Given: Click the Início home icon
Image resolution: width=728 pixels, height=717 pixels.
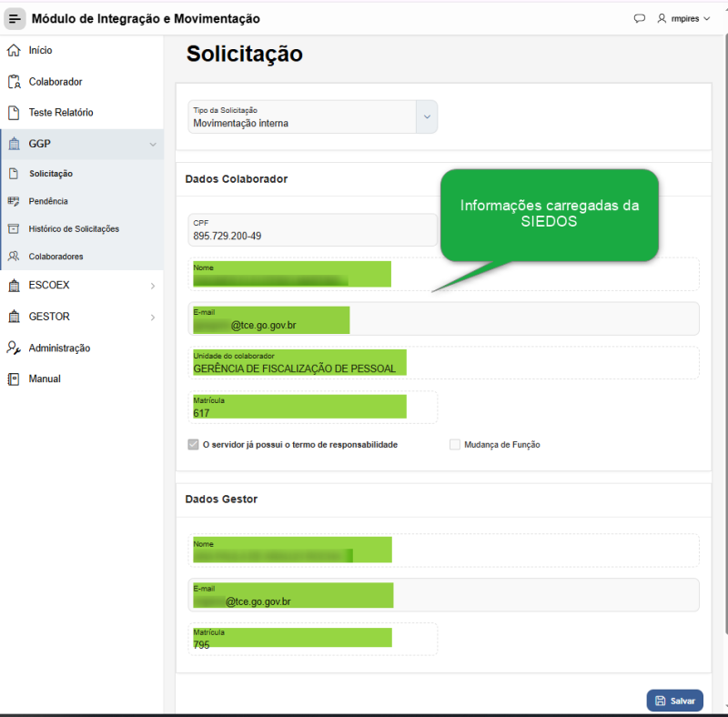Looking at the screenshot, I should [x=14, y=50].
